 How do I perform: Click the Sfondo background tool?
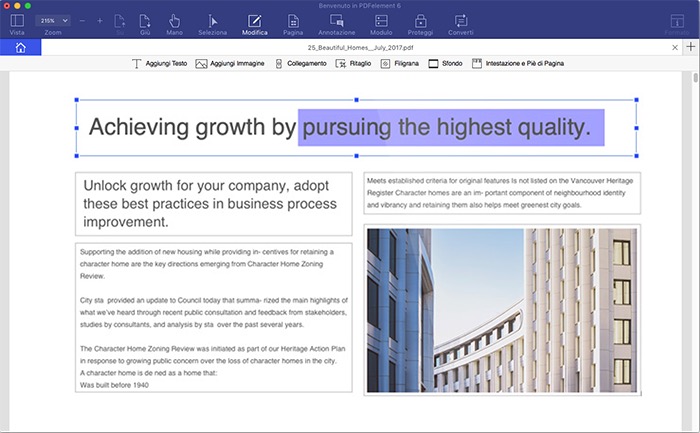(446, 64)
